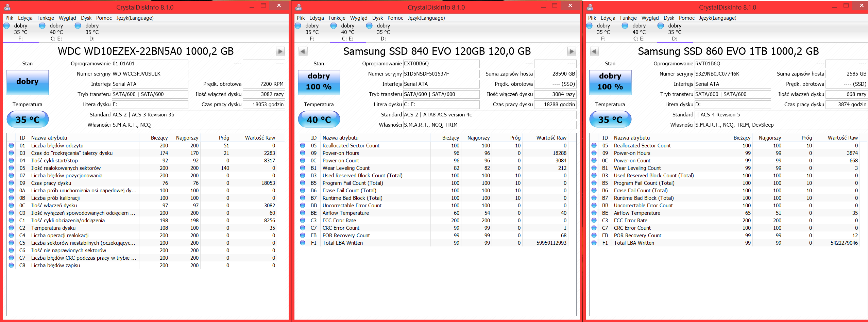Screen dimensions: 868x322
Task: Open Język(Language) menu in 860 EVO window
Action: (718, 18)
